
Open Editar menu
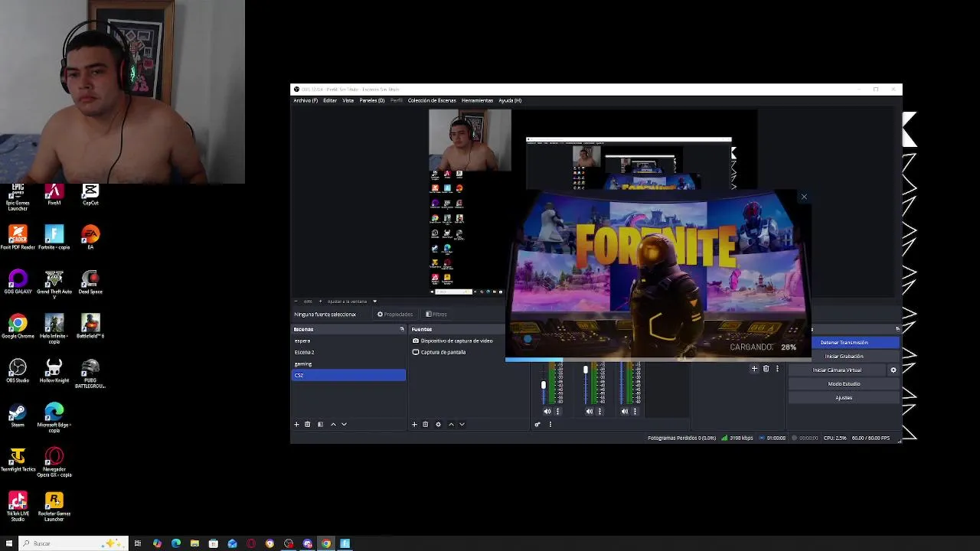click(330, 100)
